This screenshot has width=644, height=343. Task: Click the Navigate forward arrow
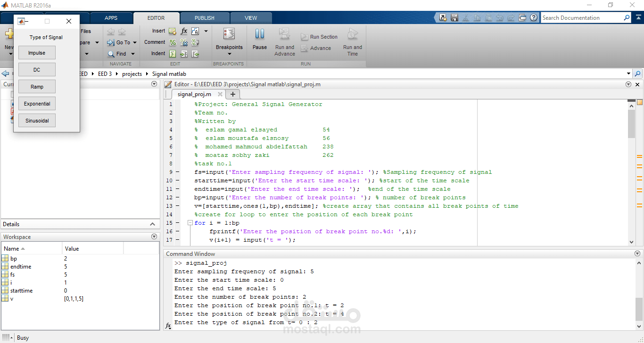[122, 32]
